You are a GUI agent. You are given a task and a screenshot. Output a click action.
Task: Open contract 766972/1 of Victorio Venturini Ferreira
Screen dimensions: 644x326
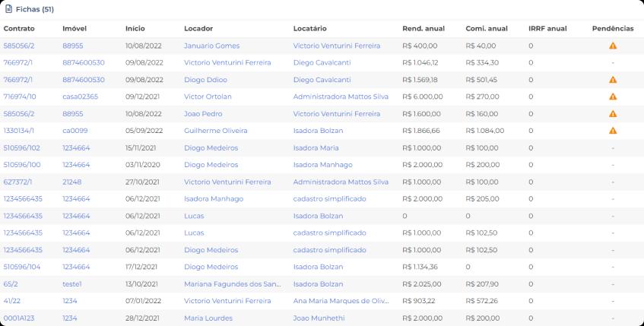(17, 63)
